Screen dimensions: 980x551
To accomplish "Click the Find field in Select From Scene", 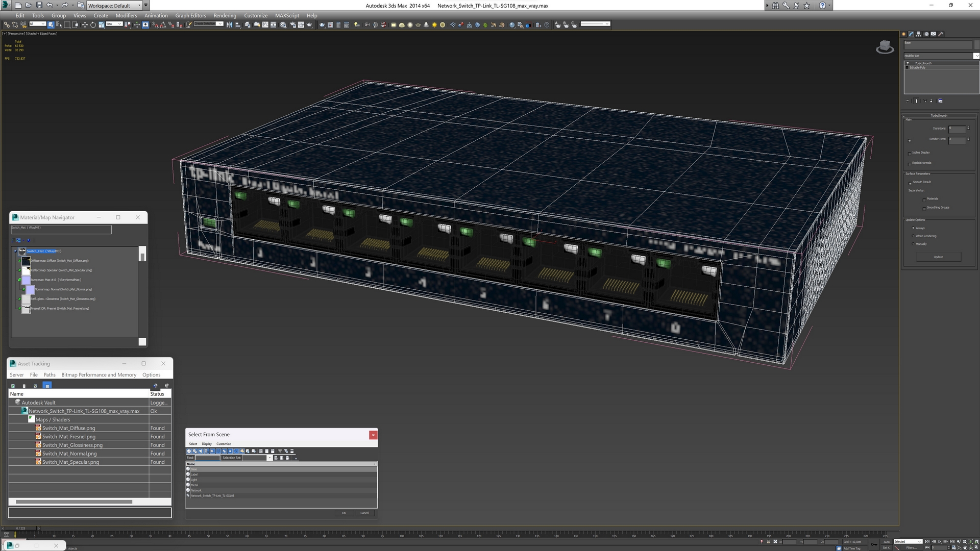I will click(208, 458).
